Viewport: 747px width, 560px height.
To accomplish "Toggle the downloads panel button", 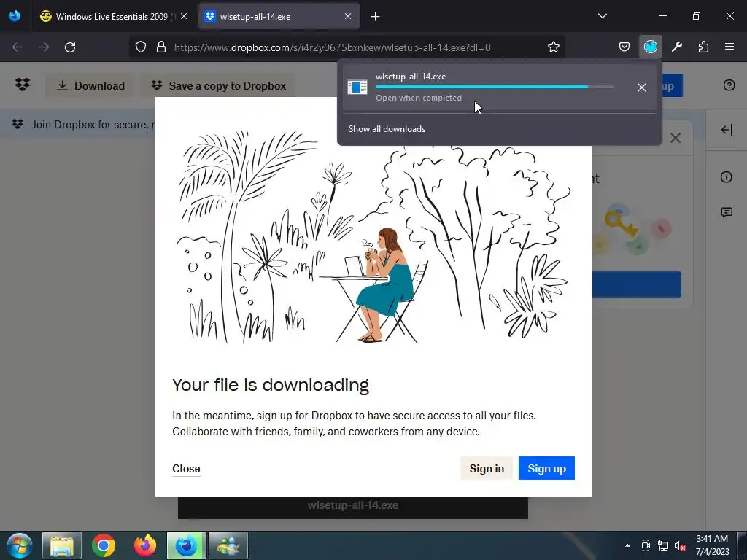I will (650, 47).
